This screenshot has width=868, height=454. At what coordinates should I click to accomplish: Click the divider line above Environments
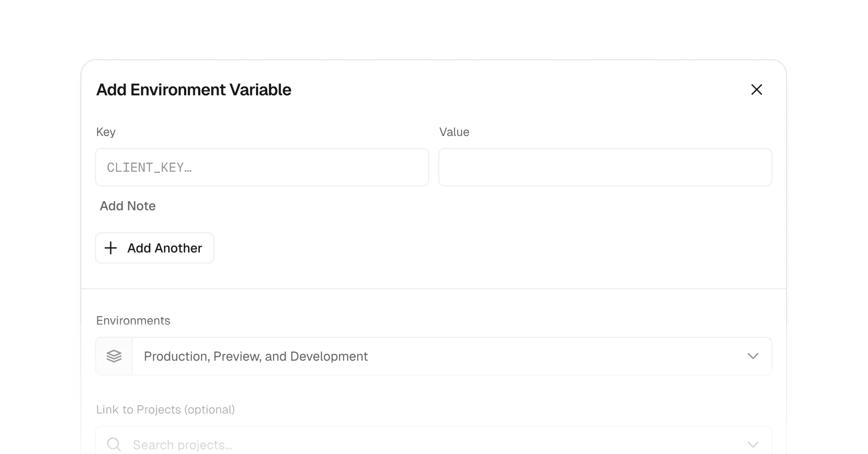(x=434, y=289)
